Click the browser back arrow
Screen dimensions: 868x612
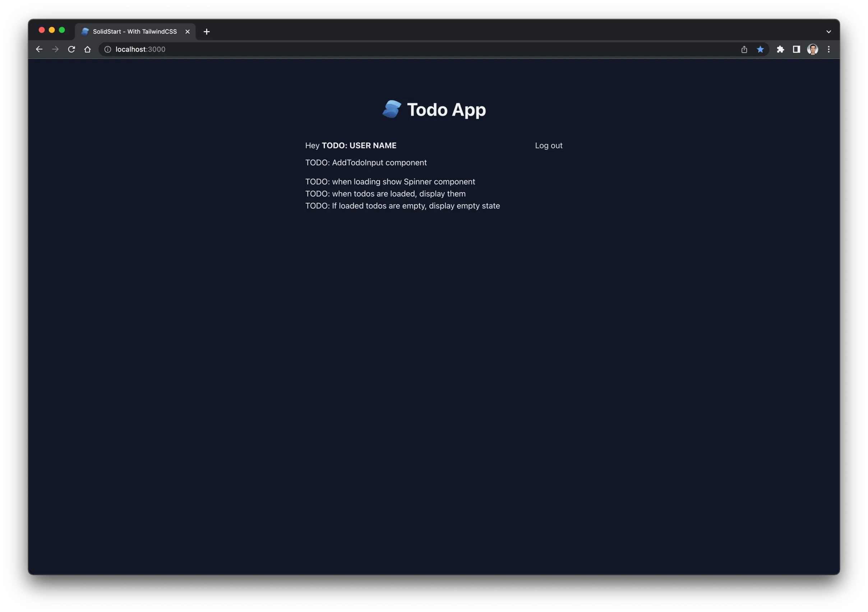click(x=39, y=50)
